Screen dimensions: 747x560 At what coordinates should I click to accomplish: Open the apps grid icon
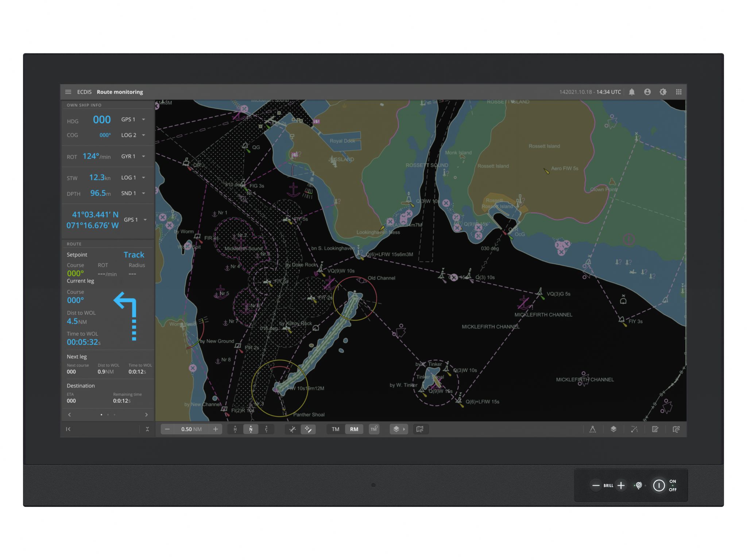679,92
